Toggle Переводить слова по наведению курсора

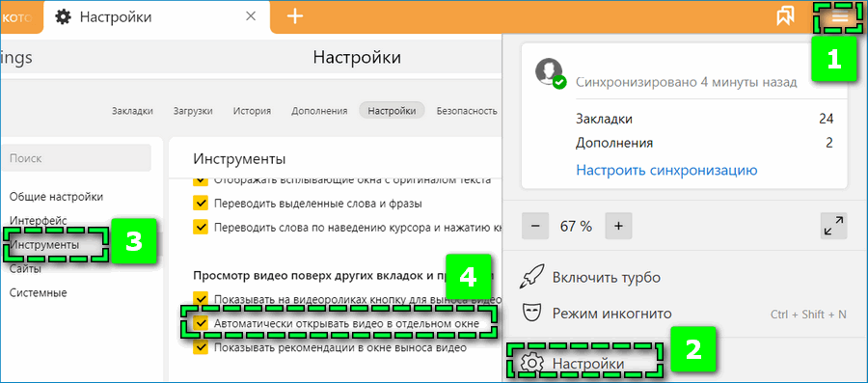point(200,227)
